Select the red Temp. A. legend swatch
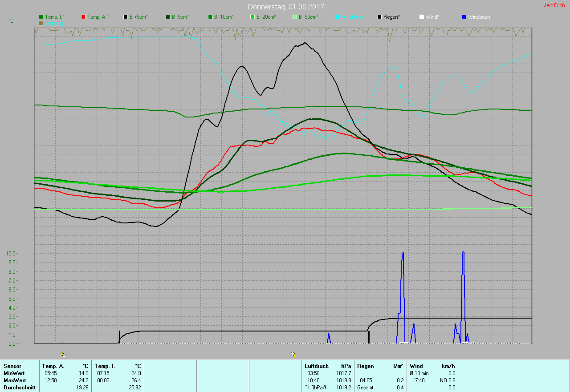 (x=83, y=17)
